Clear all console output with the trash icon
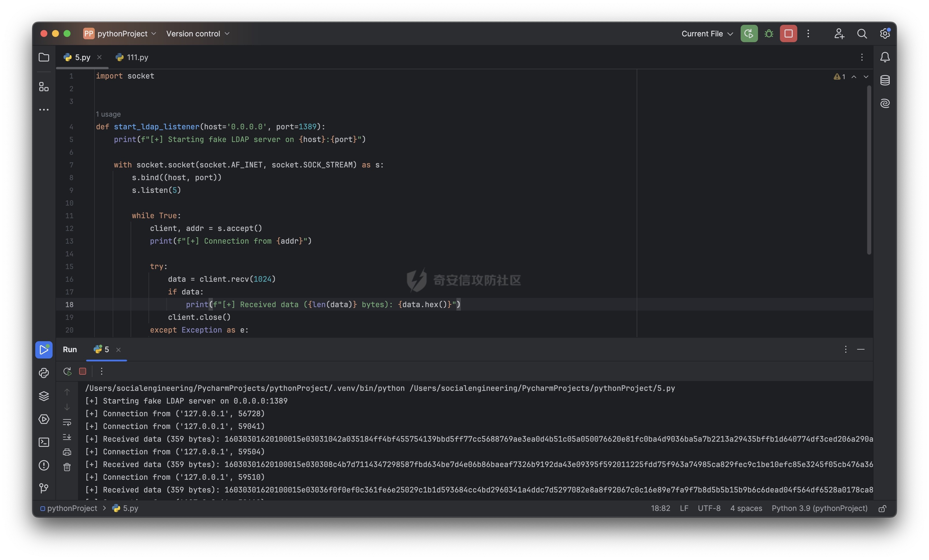 [x=67, y=467]
